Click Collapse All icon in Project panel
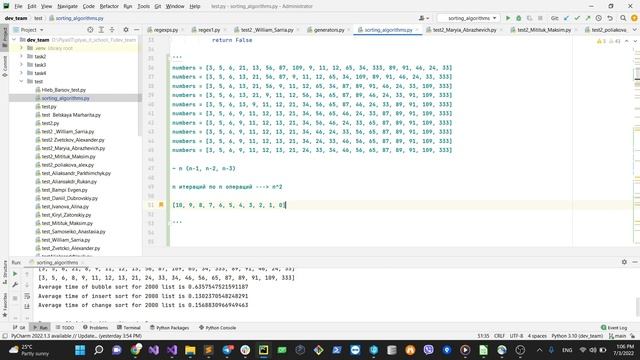The width and height of the screenshot is (640, 360). point(112,30)
